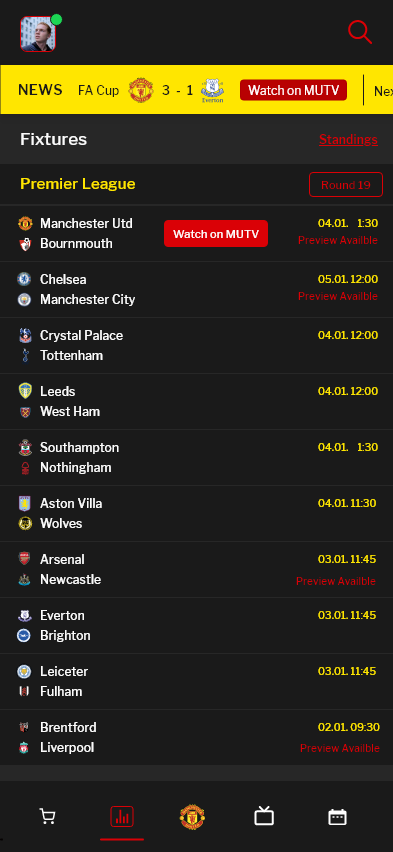Screen dimensions: 393x852
Task: Select the Crystal Palace vs Tottenham fixture row
Action: (196, 346)
